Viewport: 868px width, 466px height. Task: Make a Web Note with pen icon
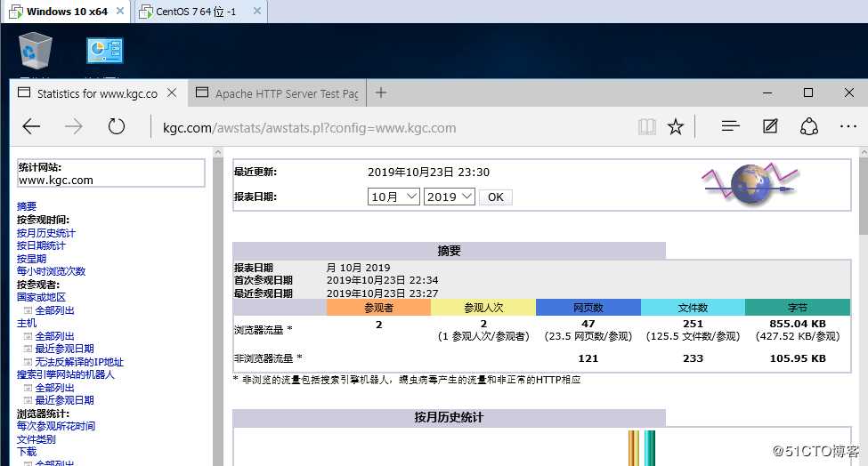click(x=770, y=126)
